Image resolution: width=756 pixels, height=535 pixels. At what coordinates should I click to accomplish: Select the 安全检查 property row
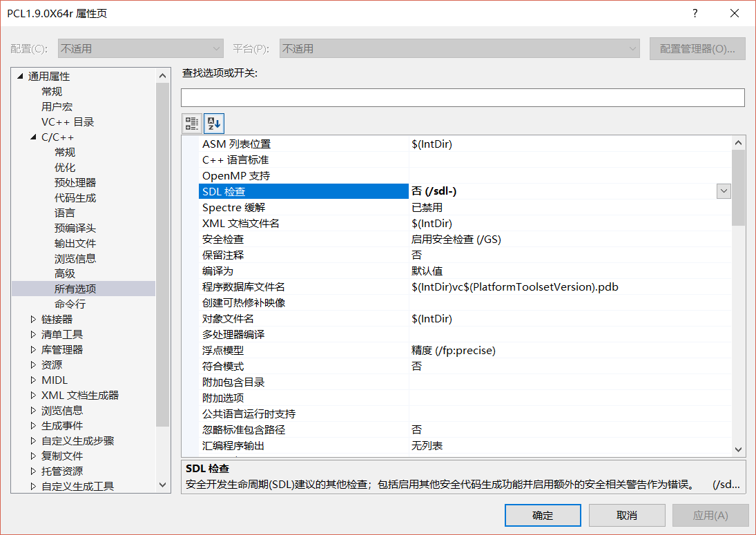click(465, 239)
